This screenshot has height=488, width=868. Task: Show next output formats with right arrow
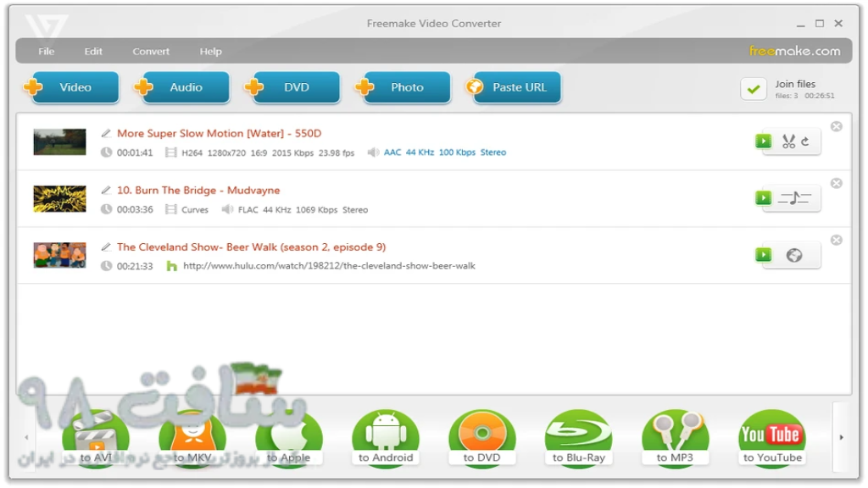(842, 438)
